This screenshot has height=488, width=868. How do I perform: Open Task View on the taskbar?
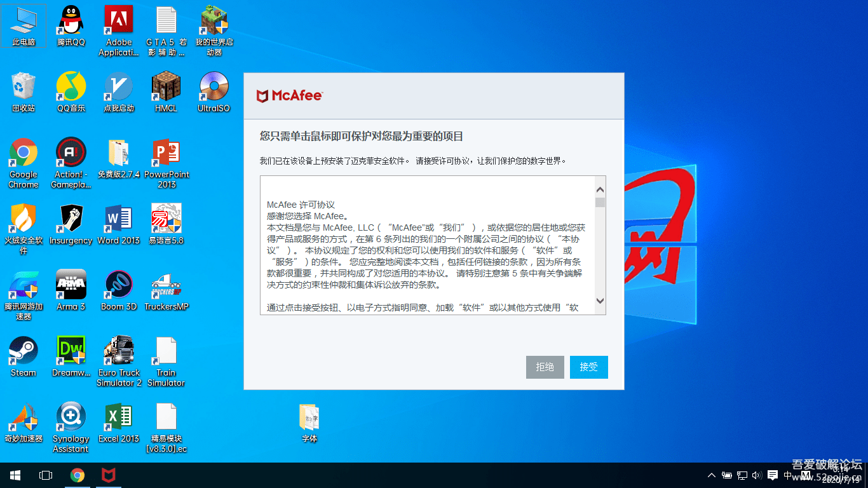point(46,475)
